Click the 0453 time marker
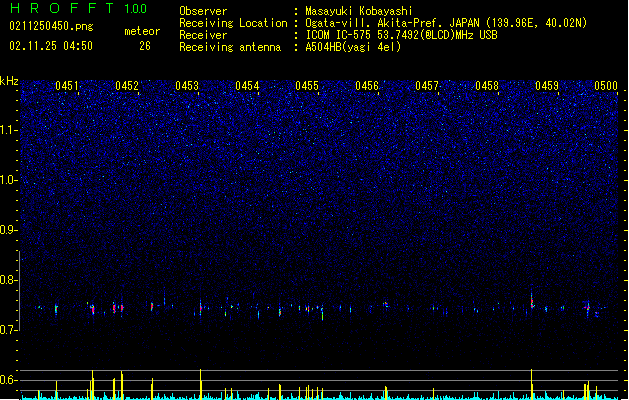Screen dimensions: 629x400 tap(187, 86)
